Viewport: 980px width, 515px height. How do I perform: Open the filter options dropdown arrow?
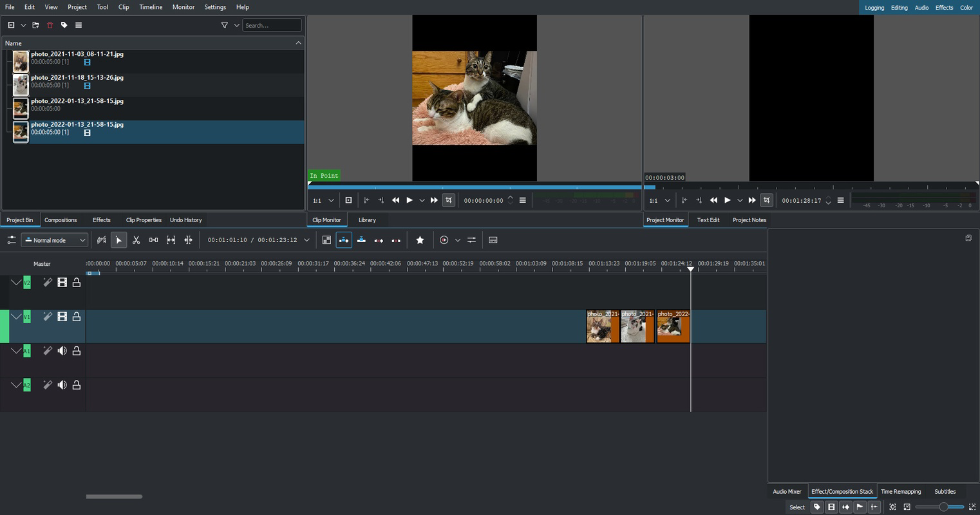(236, 25)
